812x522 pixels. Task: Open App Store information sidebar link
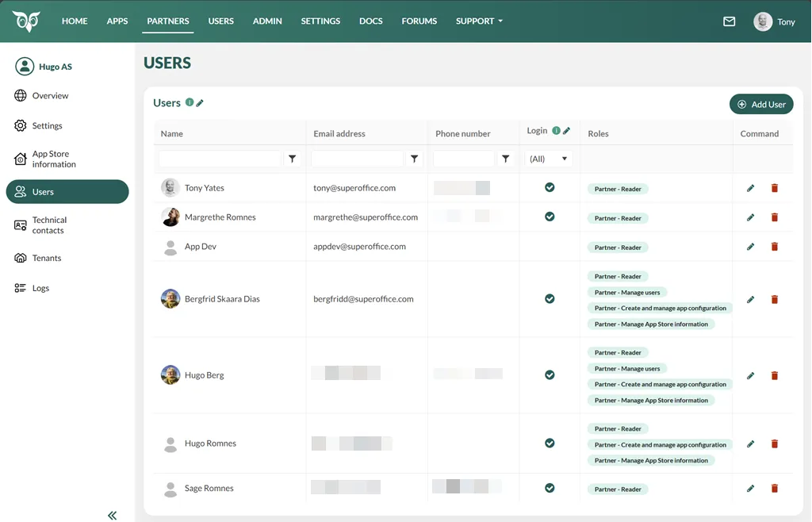coord(54,159)
